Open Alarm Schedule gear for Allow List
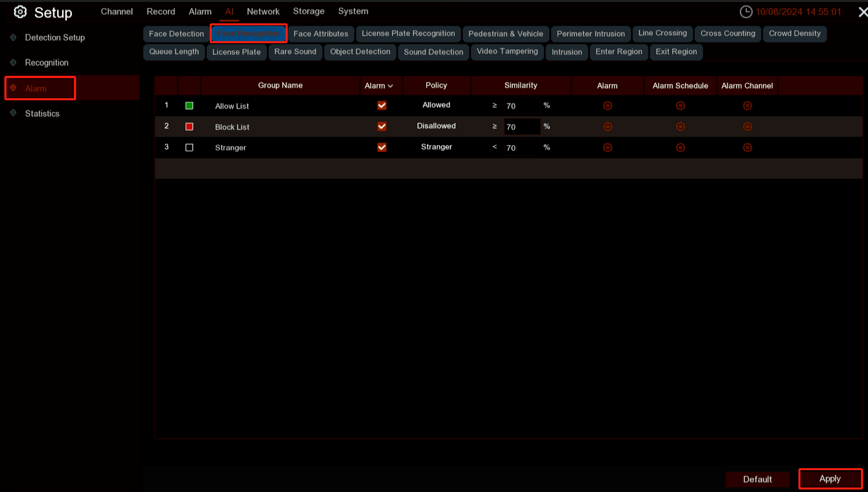The height and width of the screenshot is (492, 868). [x=680, y=106]
